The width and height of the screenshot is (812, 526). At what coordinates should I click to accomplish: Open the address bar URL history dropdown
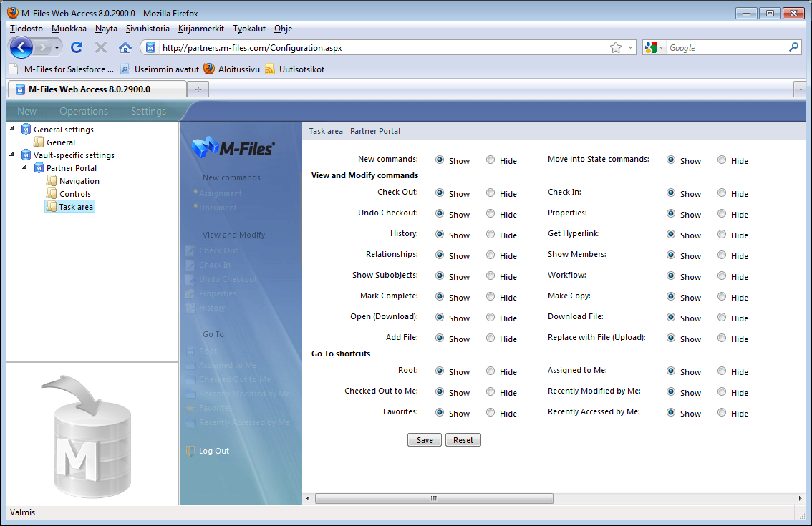coord(630,48)
